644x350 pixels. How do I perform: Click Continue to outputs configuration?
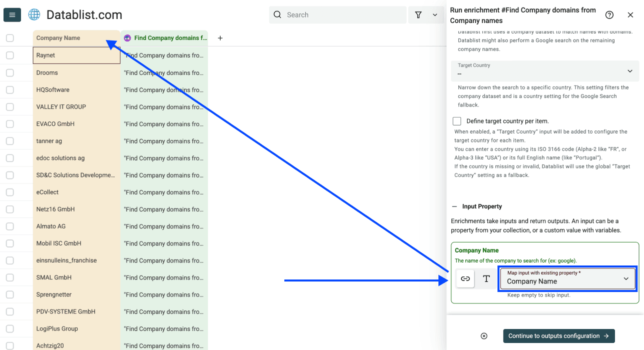pyautogui.click(x=558, y=335)
